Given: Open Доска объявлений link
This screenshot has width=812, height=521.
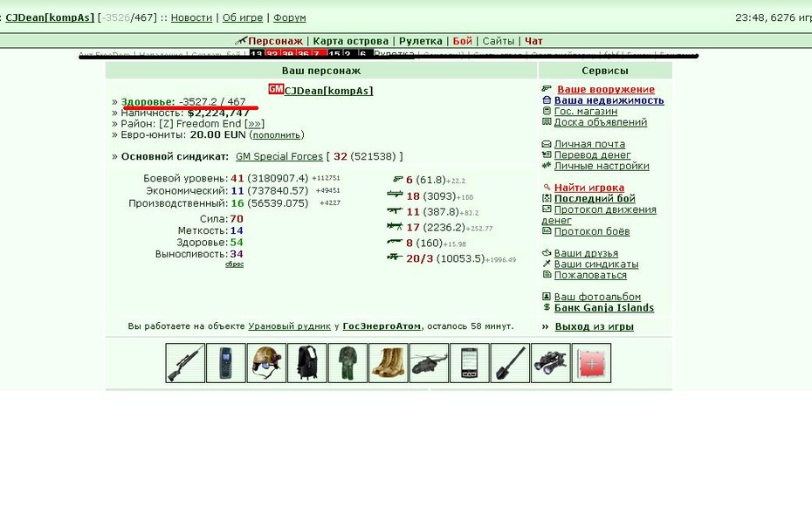Looking at the screenshot, I should coord(600,122).
